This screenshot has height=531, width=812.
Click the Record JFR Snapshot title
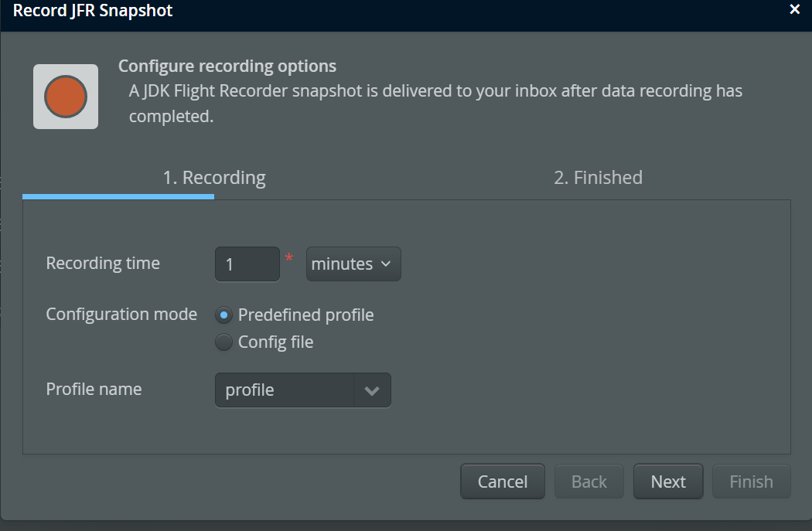click(93, 10)
